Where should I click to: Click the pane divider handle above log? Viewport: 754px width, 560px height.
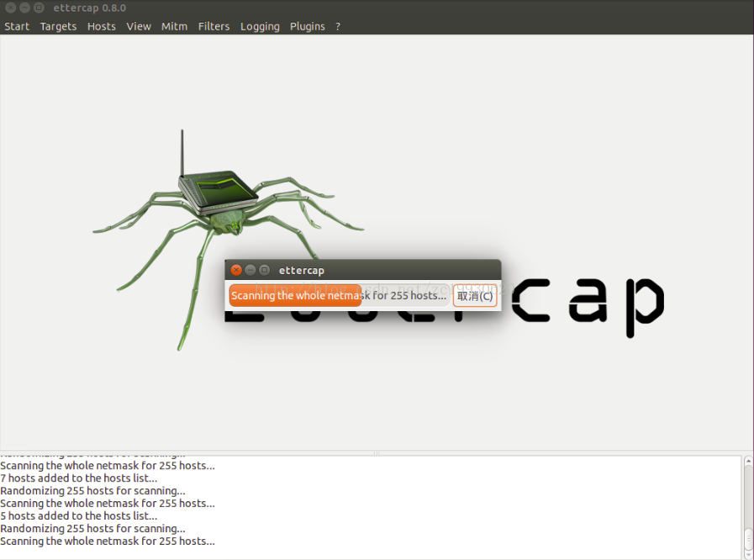[377, 452]
